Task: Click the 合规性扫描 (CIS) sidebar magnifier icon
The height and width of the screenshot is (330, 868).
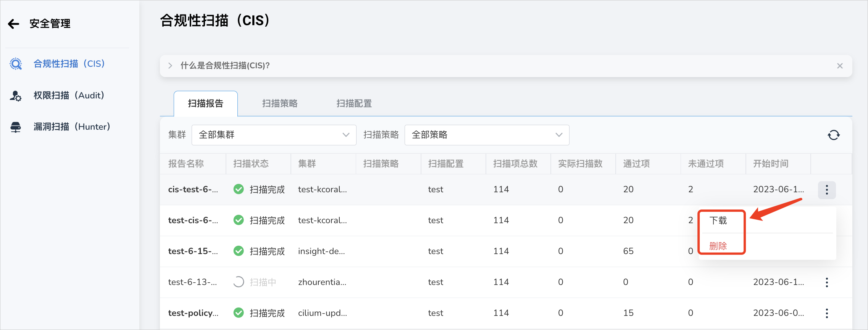Action: 16,64
